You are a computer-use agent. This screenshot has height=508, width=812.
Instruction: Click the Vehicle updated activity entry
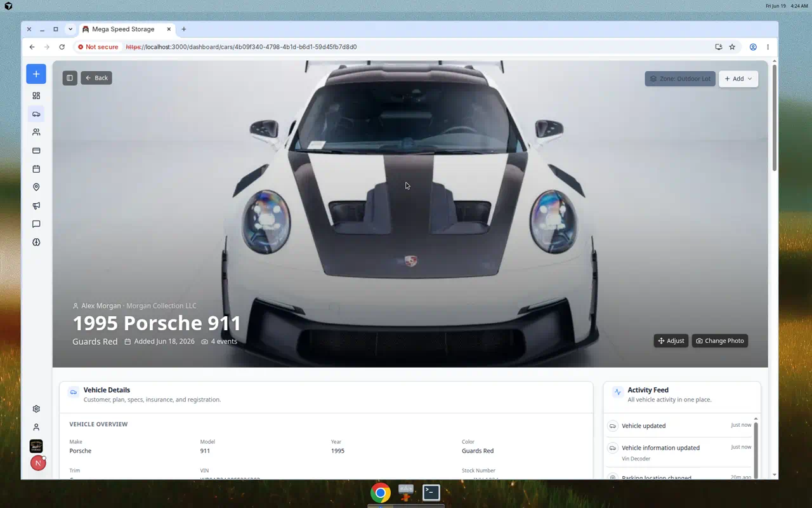pos(679,426)
